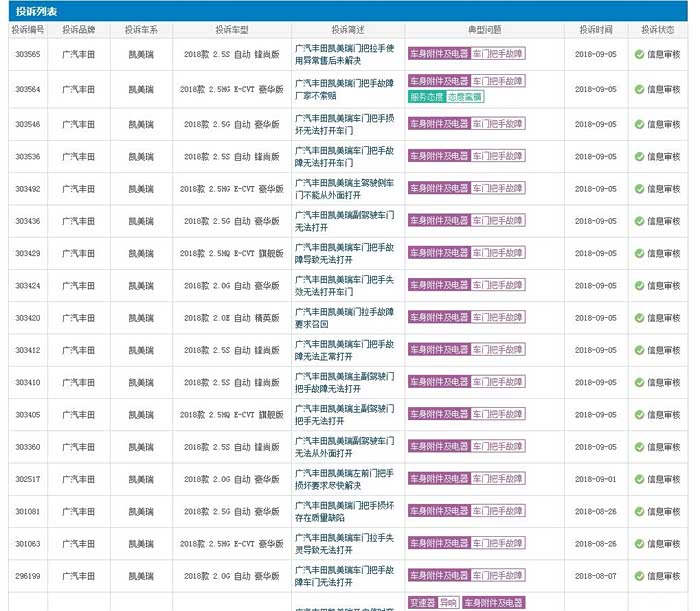Image resolution: width=700 pixels, height=611 pixels.
Task: Click the 投诉编号 column header
Action: point(28,30)
